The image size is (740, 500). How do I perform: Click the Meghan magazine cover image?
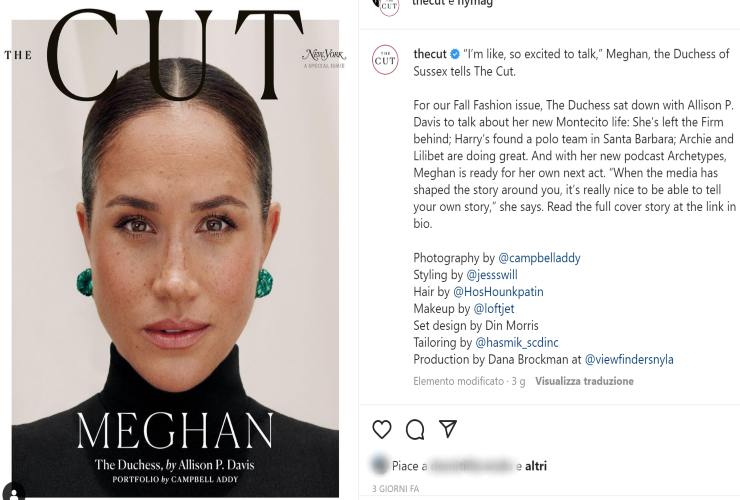175,250
